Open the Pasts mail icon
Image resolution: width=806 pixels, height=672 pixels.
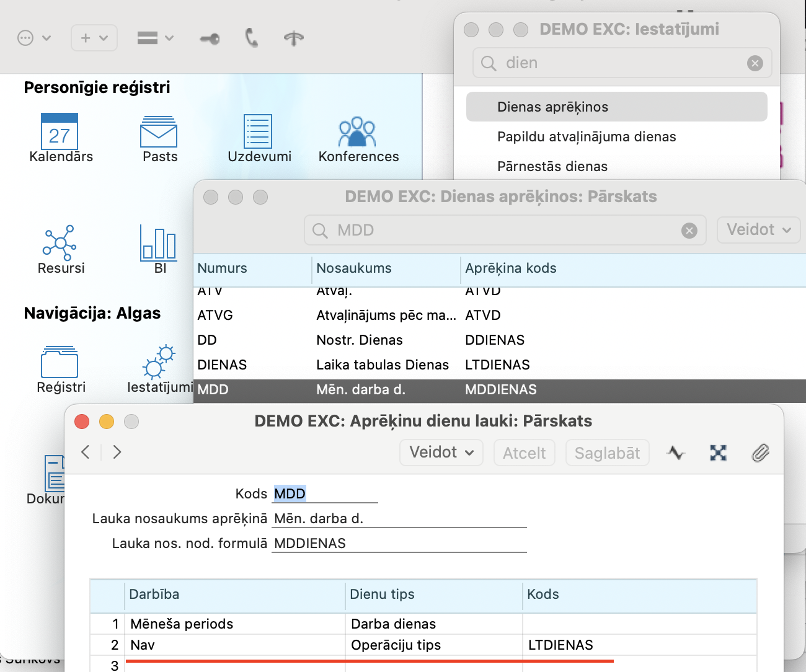tap(159, 131)
